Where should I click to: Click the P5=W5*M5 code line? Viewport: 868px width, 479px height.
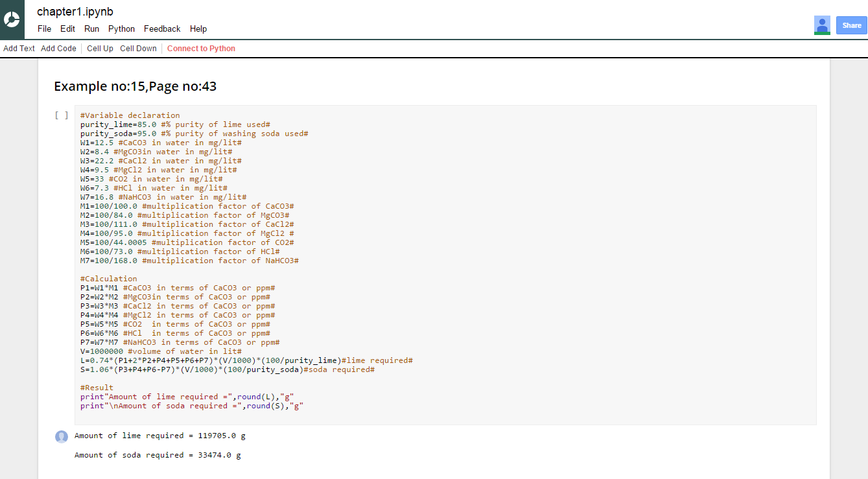[175, 324]
